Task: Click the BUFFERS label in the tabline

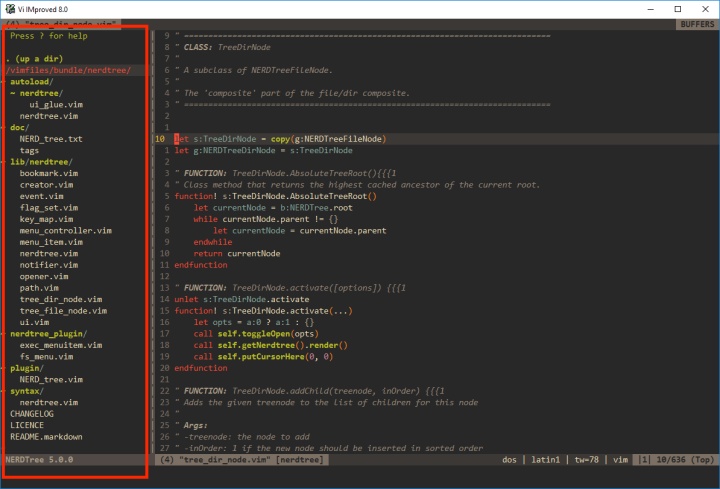Action: [x=697, y=24]
